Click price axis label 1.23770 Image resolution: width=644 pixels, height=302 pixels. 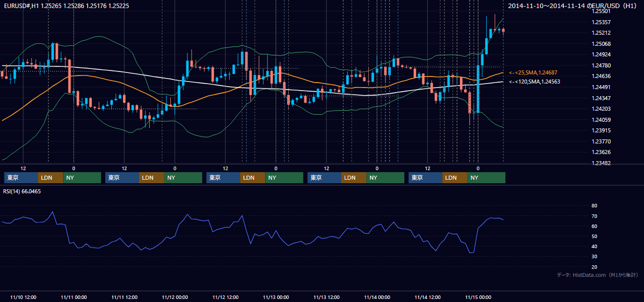coord(601,141)
